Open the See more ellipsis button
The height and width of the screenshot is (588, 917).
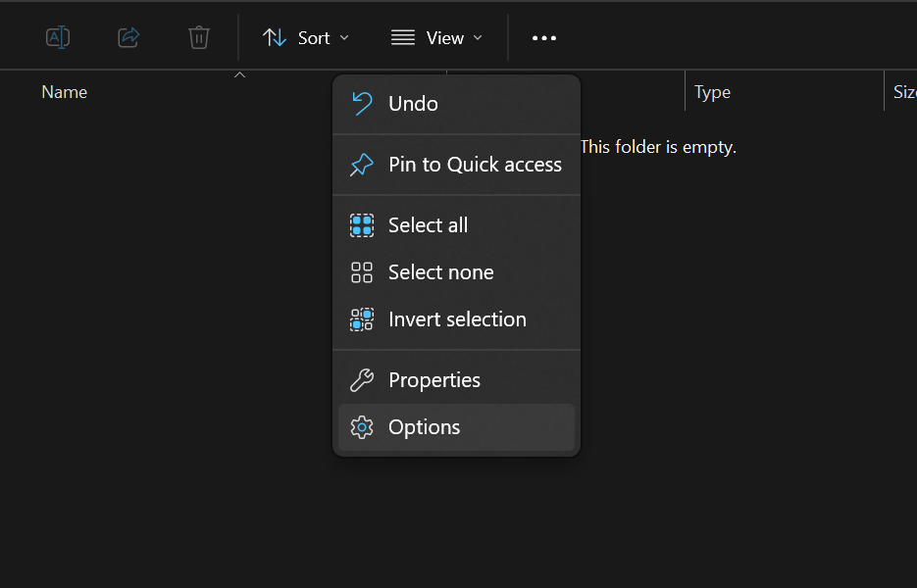pos(544,38)
